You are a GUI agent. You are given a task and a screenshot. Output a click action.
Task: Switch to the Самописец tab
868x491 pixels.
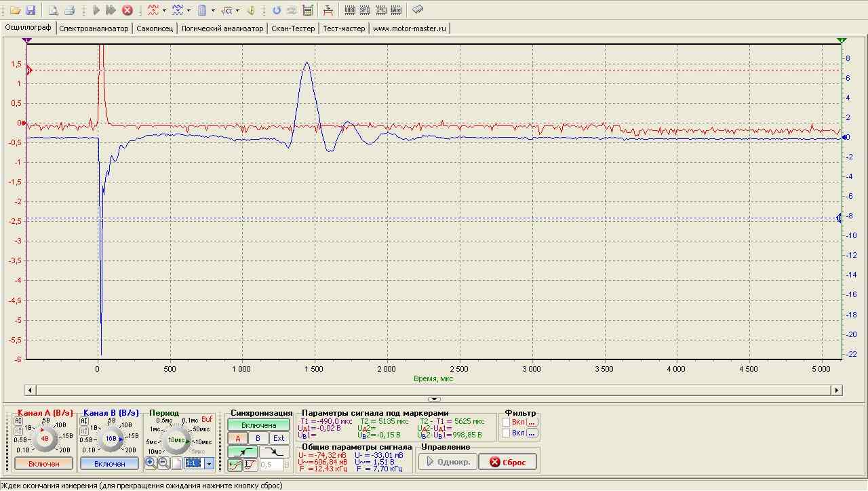pos(155,28)
